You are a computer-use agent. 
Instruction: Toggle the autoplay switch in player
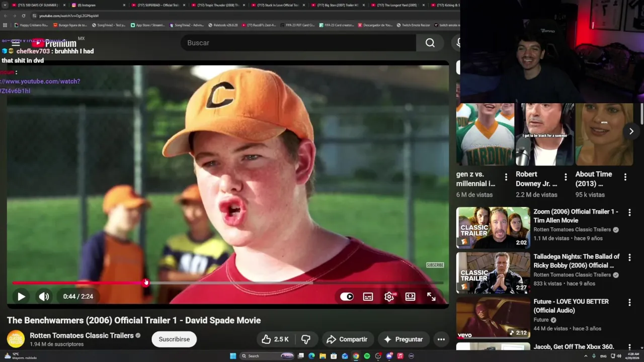pos(347,297)
